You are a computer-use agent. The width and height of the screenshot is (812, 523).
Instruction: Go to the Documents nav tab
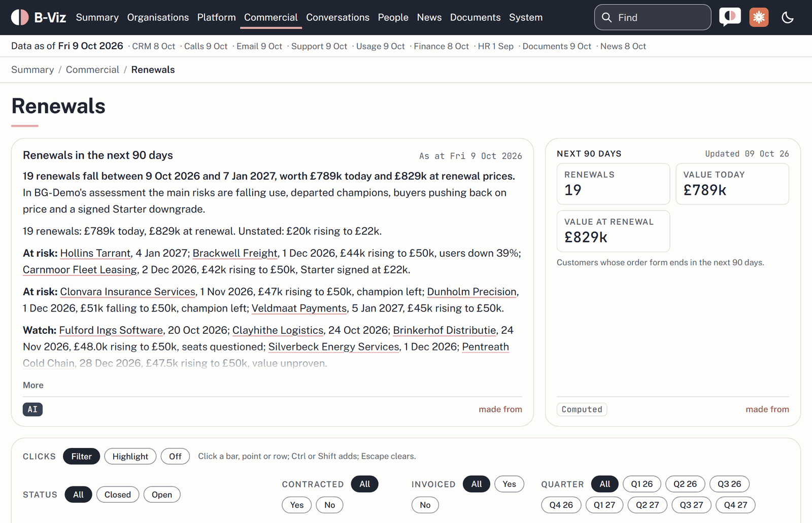click(x=476, y=17)
